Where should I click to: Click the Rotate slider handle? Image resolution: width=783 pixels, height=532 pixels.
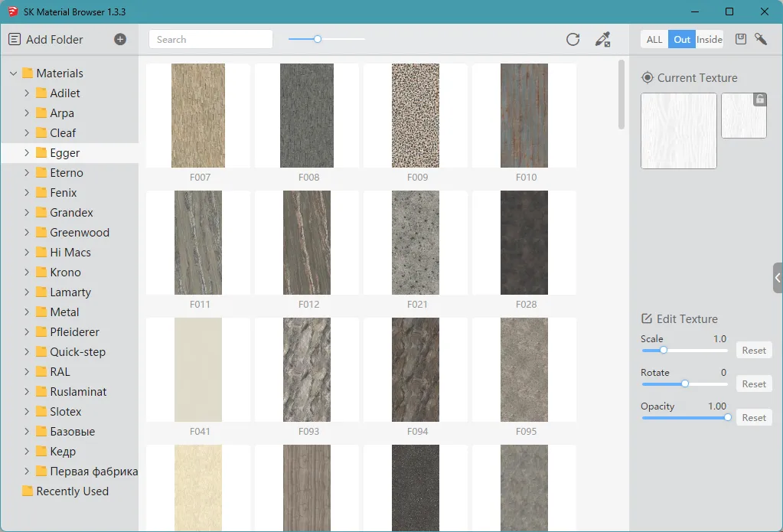(x=685, y=384)
